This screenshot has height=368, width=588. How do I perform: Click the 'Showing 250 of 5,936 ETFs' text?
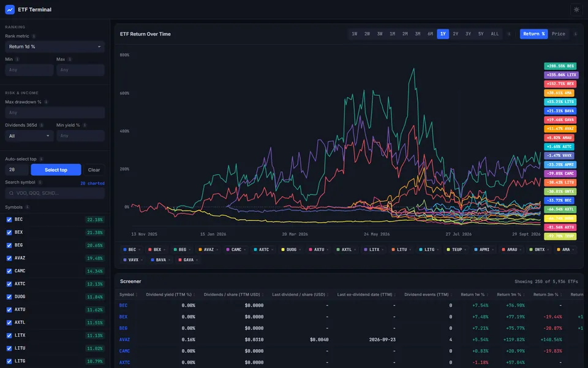546,282
